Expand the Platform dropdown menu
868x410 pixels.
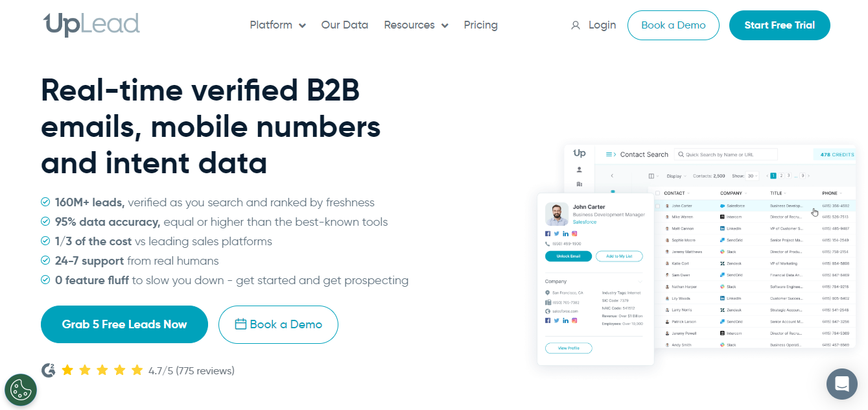point(277,25)
